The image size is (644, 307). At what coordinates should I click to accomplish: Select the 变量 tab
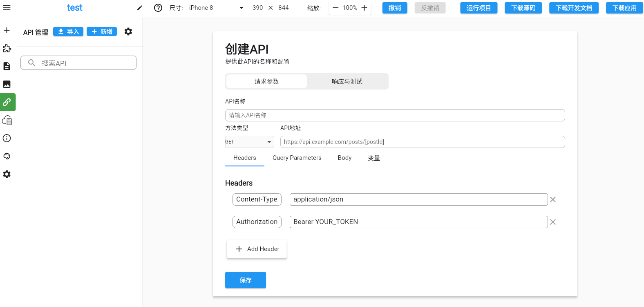(x=374, y=158)
